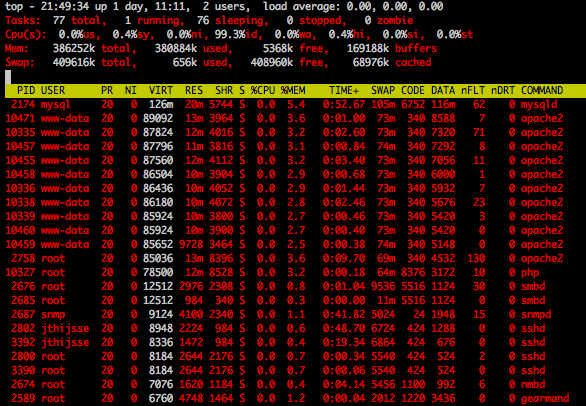Image resolution: width=586 pixels, height=406 pixels.
Task: Click jthijsse user on PID 2802
Action: tap(65, 329)
